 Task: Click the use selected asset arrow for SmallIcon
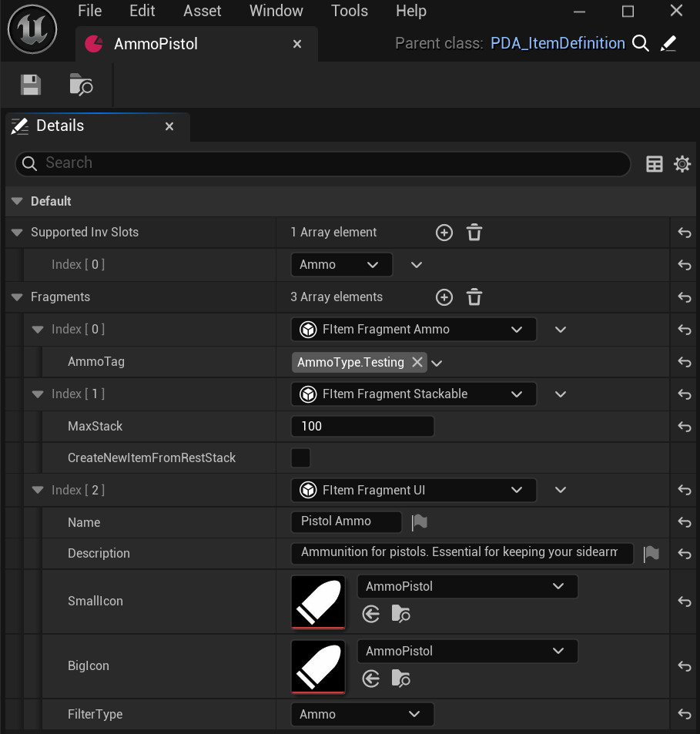[x=371, y=614]
